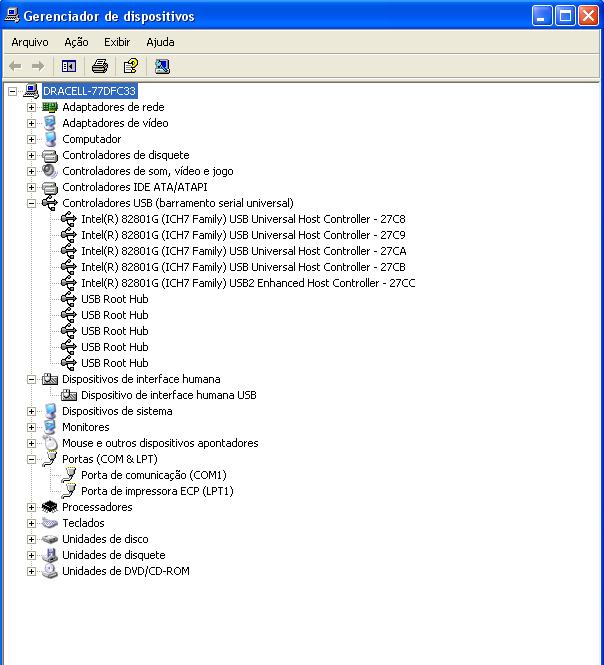
Task: Select USB Universal Host Controller - 27C9
Action: point(243,235)
